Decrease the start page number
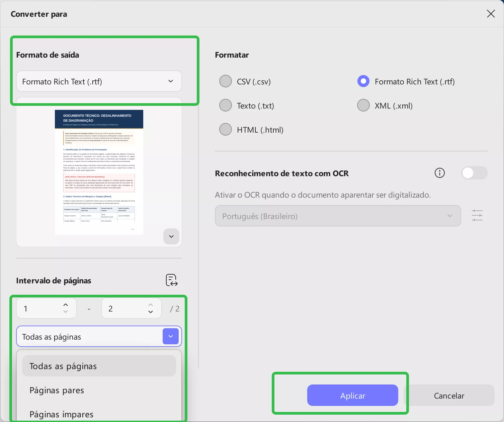 click(x=66, y=312)
